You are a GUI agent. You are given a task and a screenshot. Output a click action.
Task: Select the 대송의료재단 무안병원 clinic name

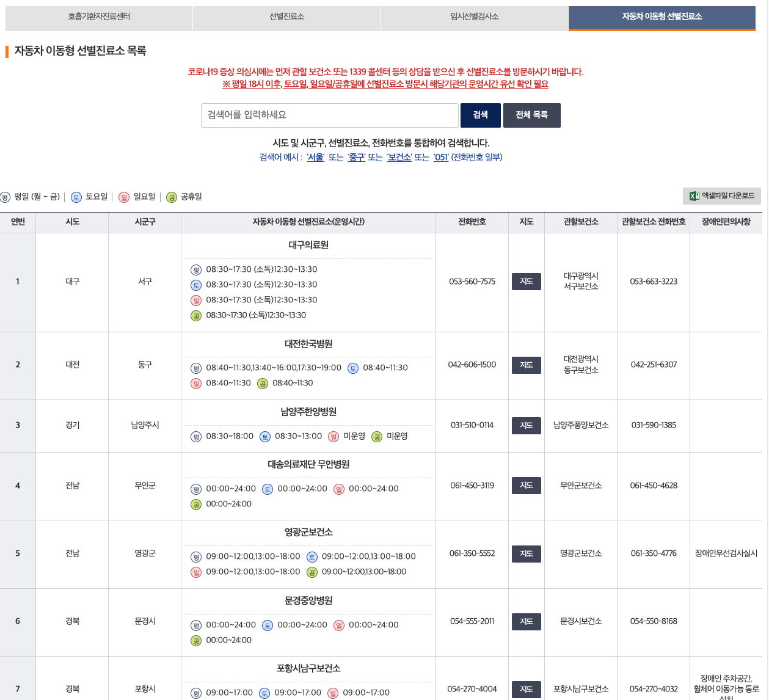pyautogui.click(x=308, y=464)
